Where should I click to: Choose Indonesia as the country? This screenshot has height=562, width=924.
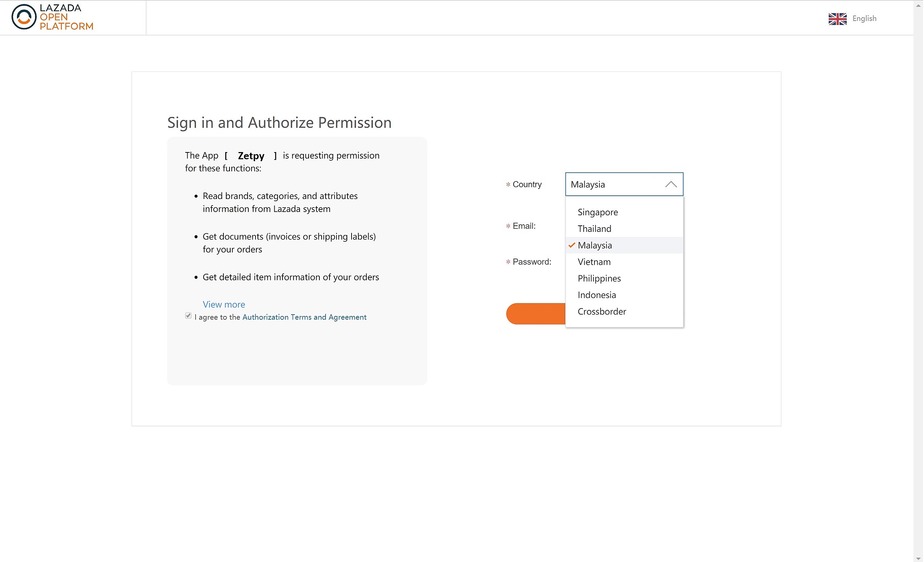click(597, 295)
